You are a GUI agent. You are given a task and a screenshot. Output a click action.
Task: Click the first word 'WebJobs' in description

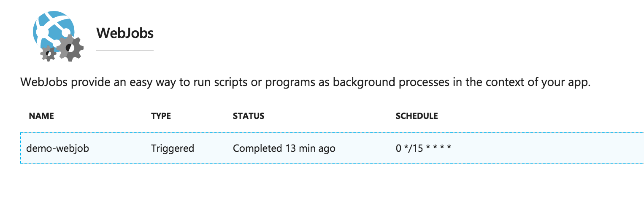click(x=44, y=82)
